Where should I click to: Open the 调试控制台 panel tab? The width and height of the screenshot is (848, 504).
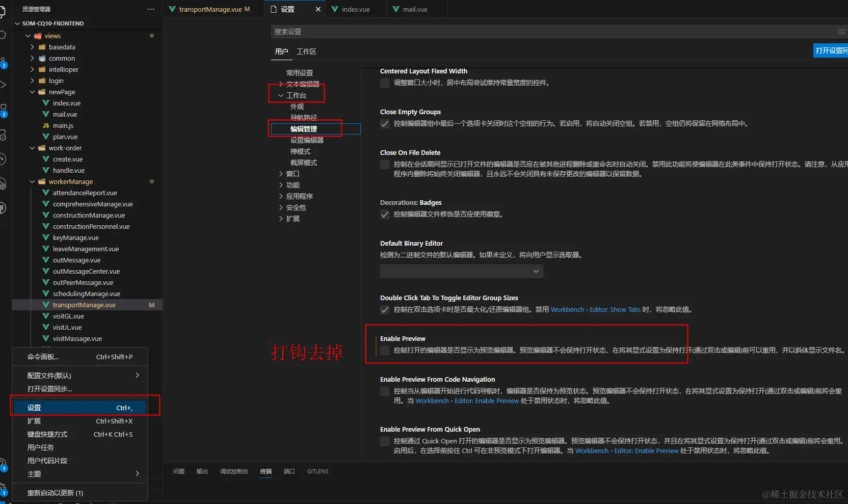coord(234,471)
